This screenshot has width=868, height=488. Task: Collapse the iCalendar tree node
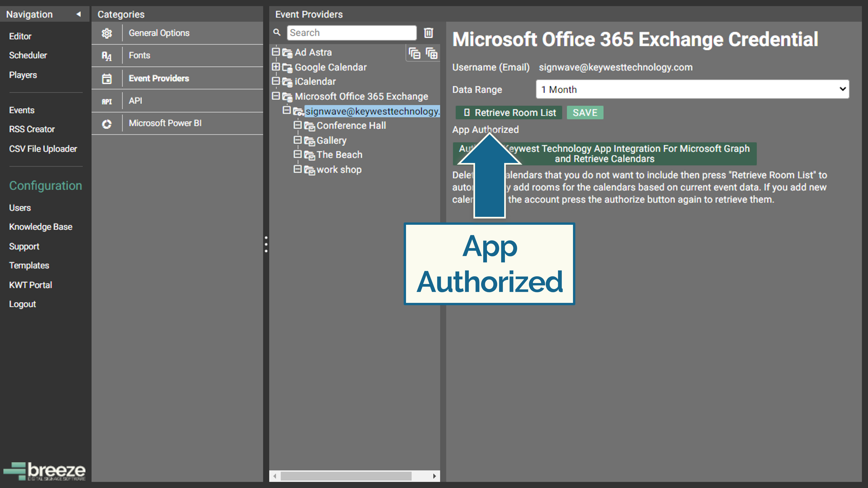coord(276,81)
